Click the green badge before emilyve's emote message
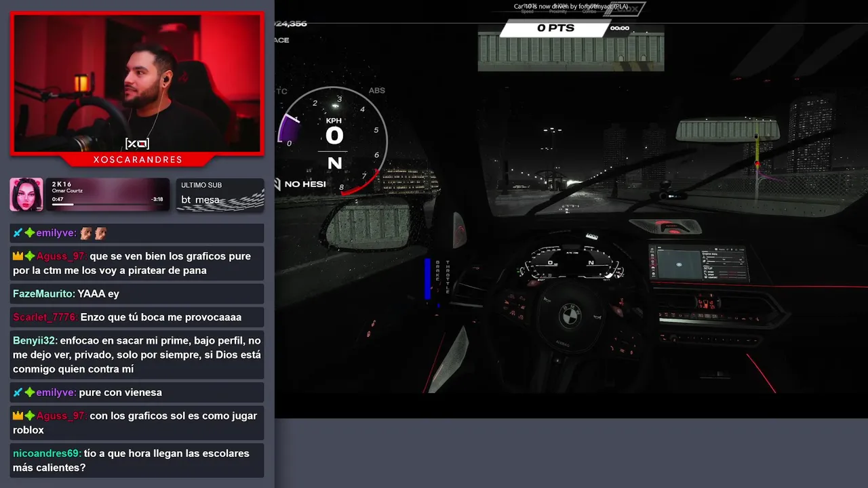868x488 pixels. [x=30, y=232]
